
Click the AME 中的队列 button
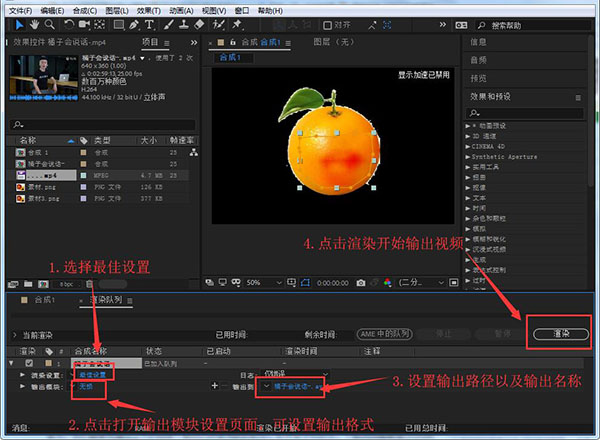[385, 334]
